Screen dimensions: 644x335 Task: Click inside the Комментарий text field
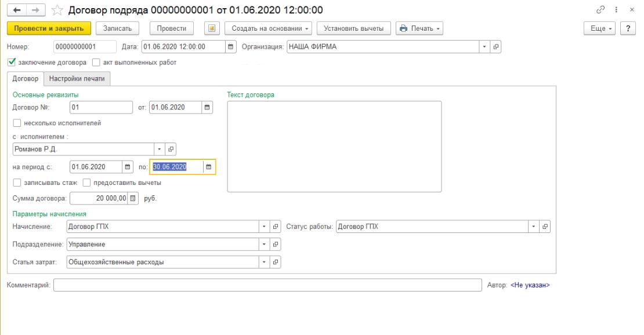pos(267,285)
